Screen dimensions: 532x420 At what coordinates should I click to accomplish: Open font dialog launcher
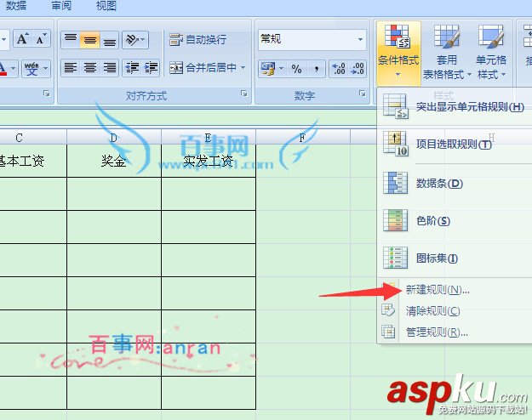[x=47, y=94]
